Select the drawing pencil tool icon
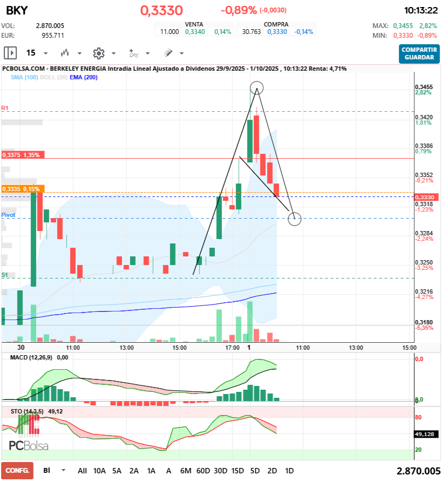The height and width of the screenshot is (482, 448). click(168, 53)
